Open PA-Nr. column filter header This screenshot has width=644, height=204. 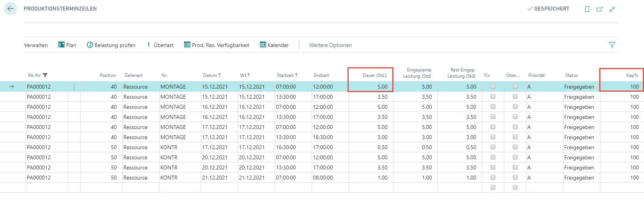tap(38, 75)
